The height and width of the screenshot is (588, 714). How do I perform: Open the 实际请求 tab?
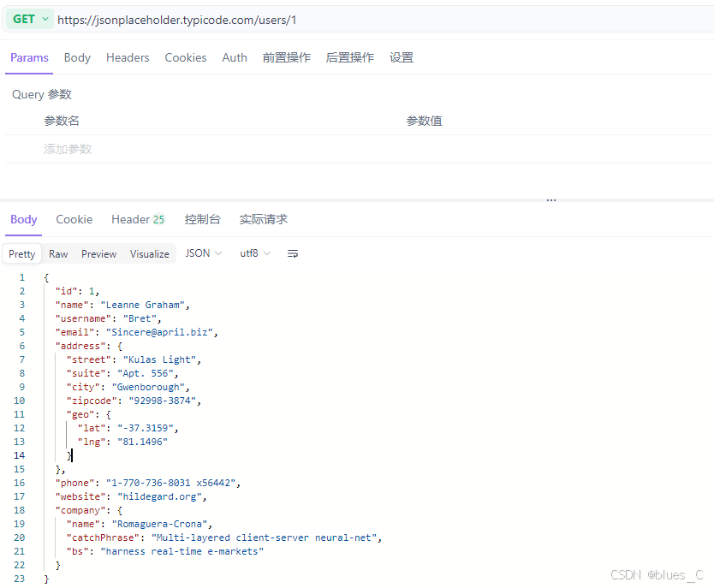pos(263,219)
